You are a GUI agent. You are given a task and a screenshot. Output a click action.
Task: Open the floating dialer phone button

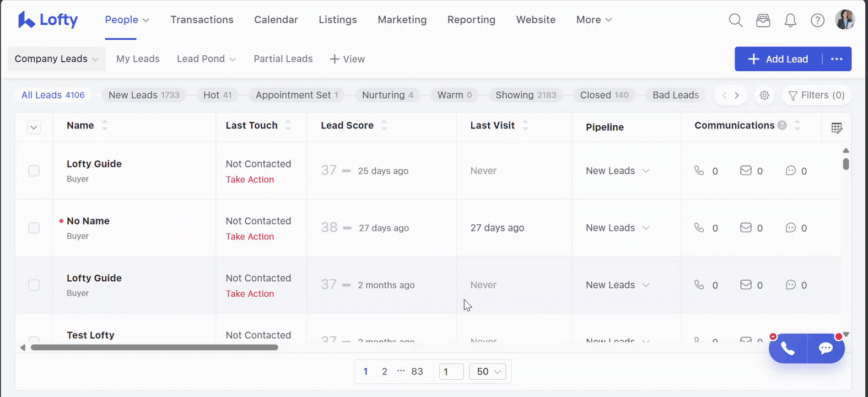point(788,348)
